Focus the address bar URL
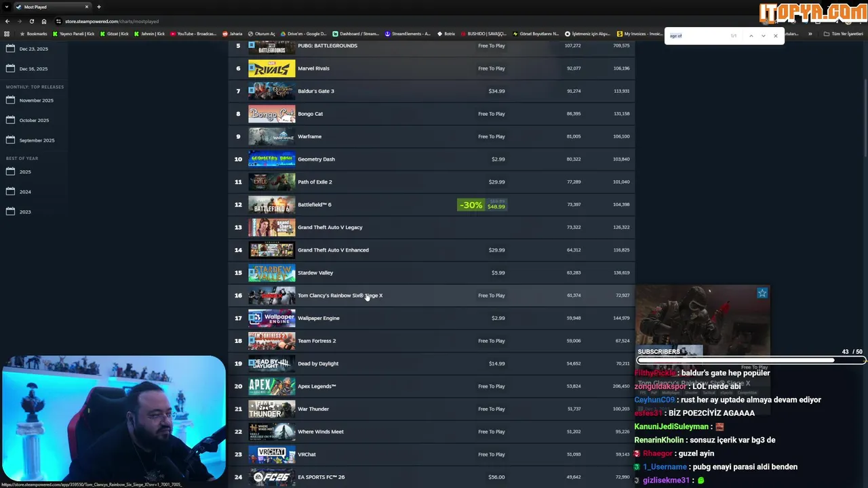868x488 pixels. 112,22
